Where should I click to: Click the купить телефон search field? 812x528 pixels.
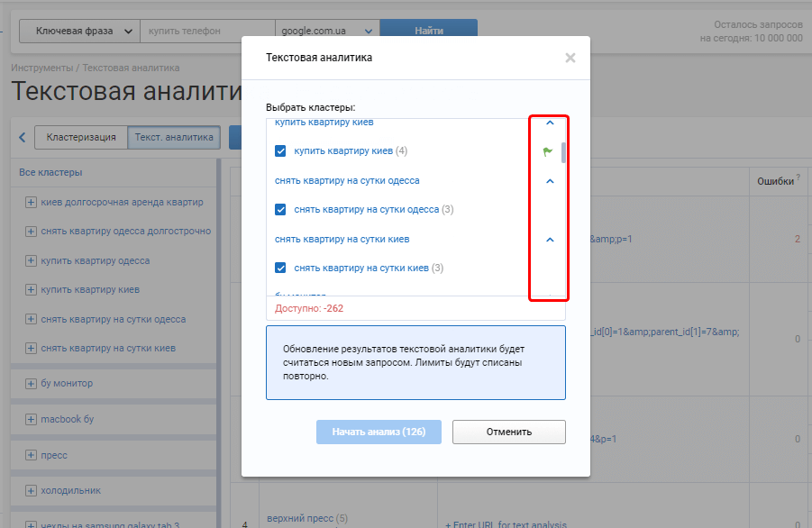207,31
